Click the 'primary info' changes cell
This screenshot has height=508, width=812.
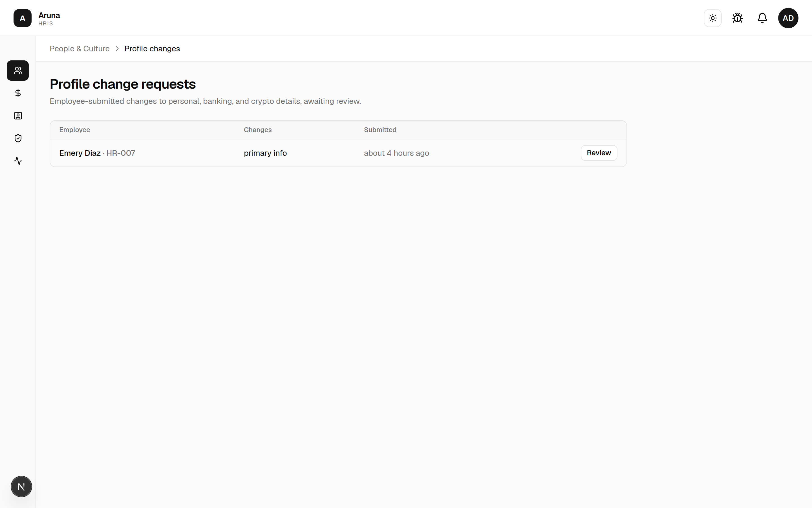[265, 153]
